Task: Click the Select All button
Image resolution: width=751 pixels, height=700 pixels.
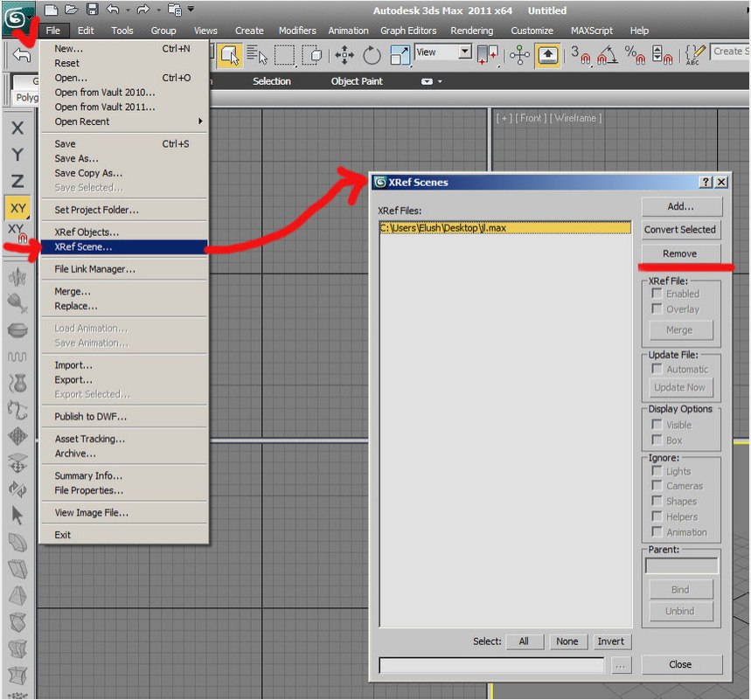Action: (524, 641)
